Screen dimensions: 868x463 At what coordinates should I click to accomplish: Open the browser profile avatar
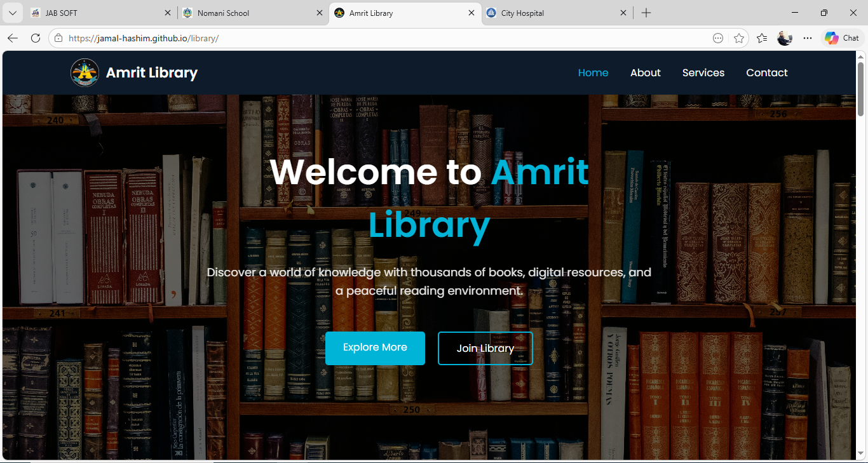coord(785,37)
